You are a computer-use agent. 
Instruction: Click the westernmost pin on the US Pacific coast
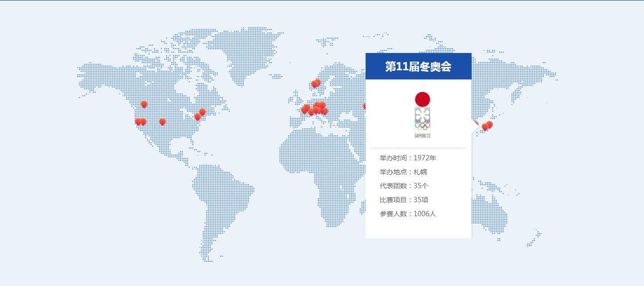pyautogui.click(x=138, y=122)
